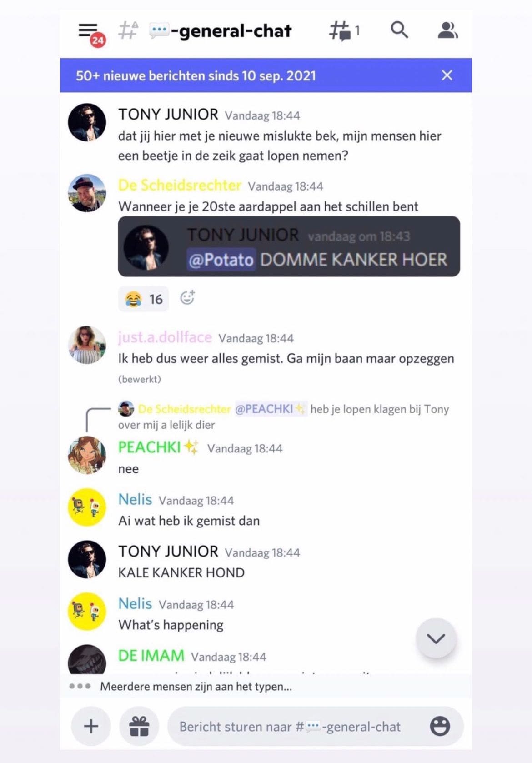Open the gift icon button

tap(139, 726)
